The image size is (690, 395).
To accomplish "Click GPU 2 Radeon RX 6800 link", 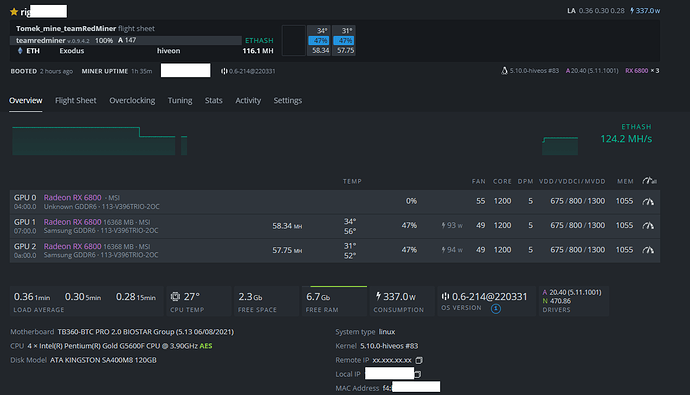I will tap(73, 246).
